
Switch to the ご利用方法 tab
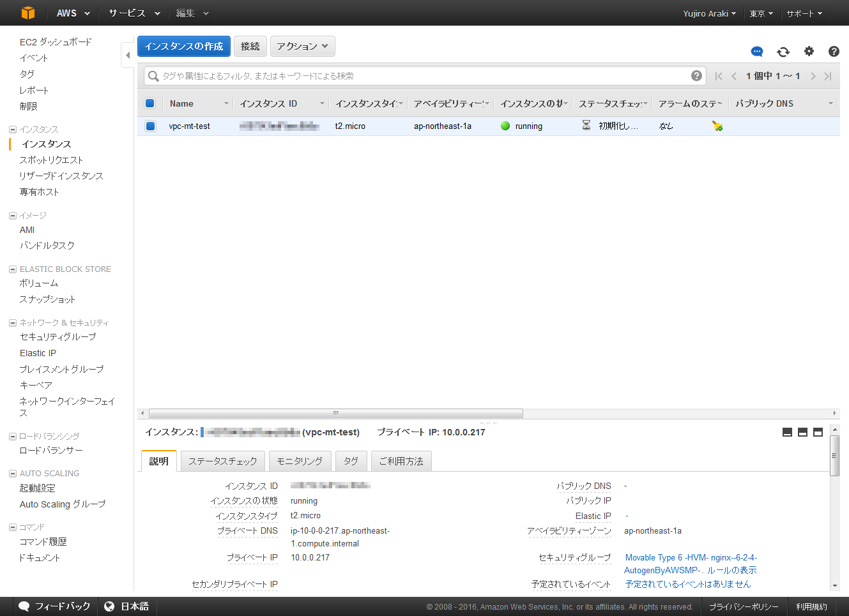pyautogui.click(x=401, y=461)
